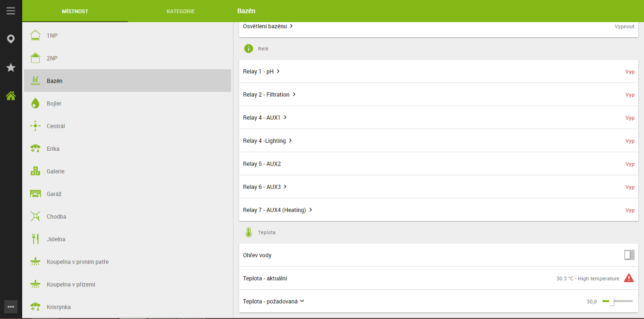Expand Teplota - požadovaná dropdown chevron
Screen dimensions: 644x319
(x=302, y=301)
